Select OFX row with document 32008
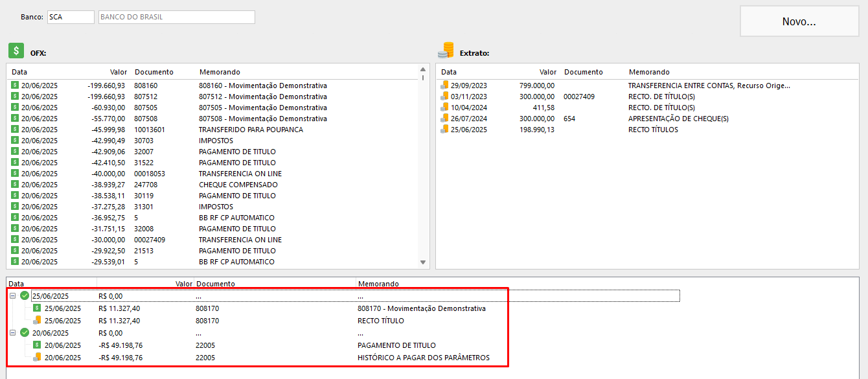Screen dimensions: 868x379 213,229
